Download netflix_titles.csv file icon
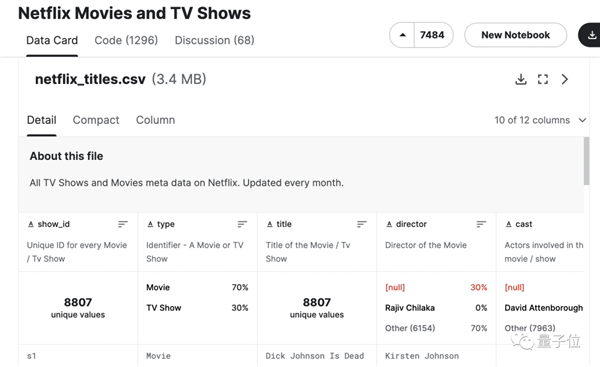 pyautogui.click(x=521, y=79)
